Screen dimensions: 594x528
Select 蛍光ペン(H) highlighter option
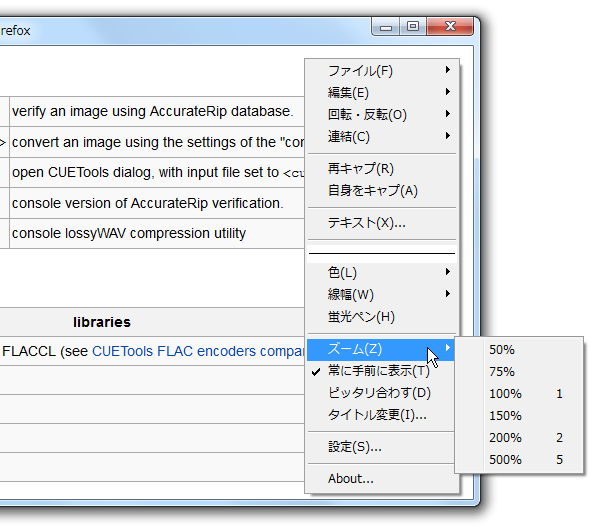pyautogui.click(x=382, y=316)
